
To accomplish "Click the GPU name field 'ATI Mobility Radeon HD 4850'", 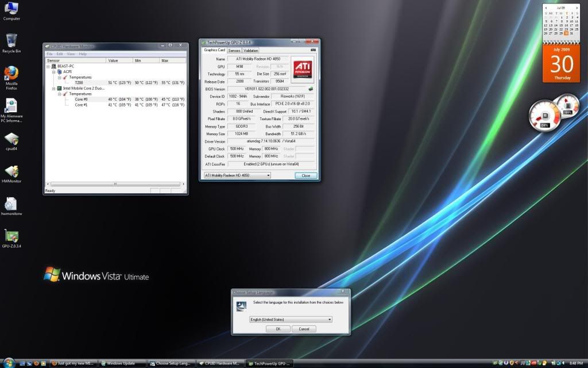I will (258, 59).
